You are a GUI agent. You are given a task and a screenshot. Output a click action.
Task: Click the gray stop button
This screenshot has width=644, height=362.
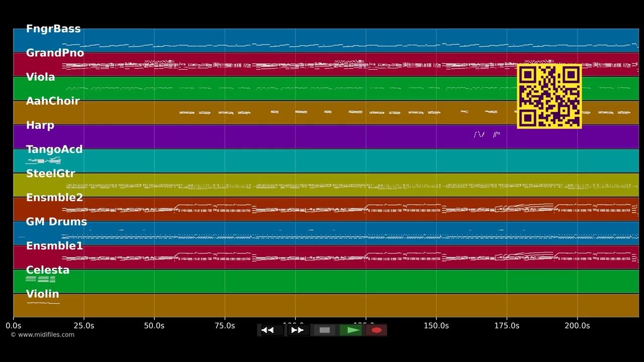point(325,330)
